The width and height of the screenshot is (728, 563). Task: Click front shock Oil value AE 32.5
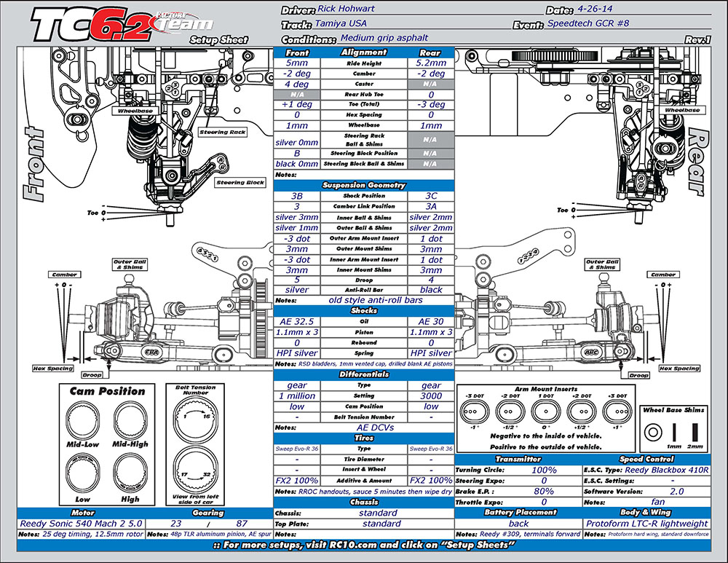(x=297, y=321)
